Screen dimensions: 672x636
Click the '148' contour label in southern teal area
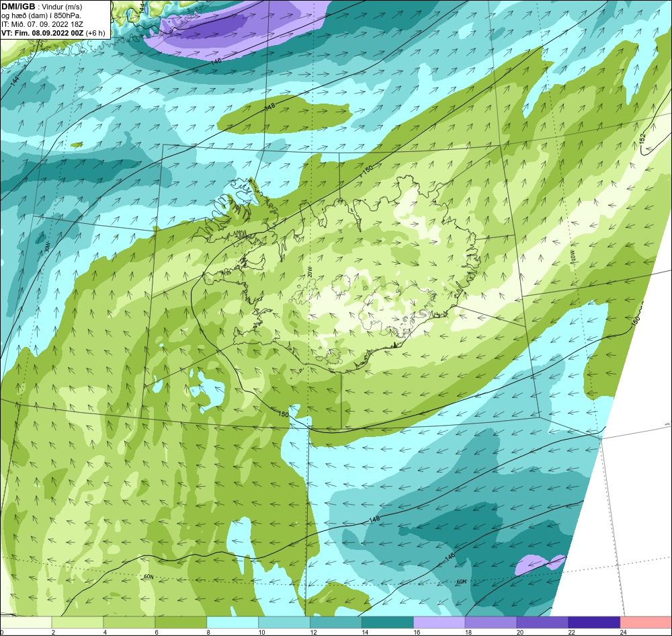374,520
